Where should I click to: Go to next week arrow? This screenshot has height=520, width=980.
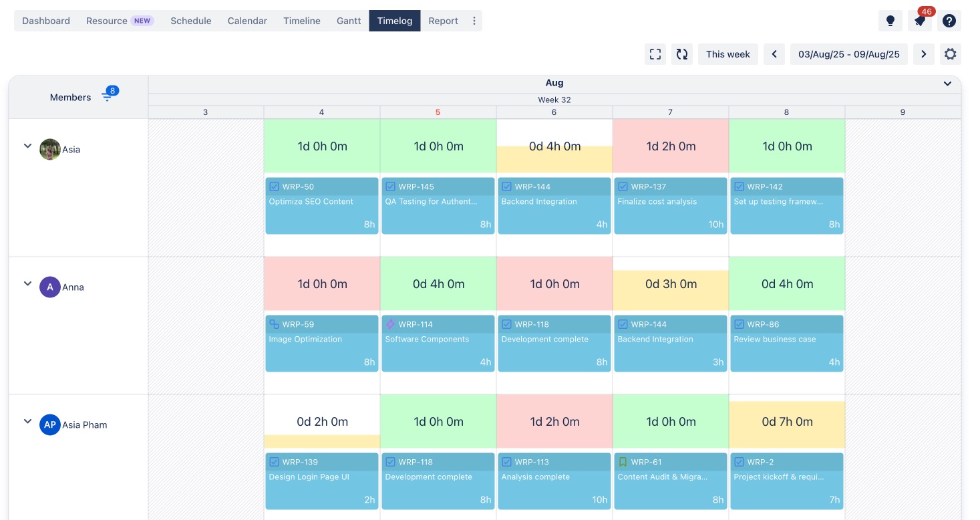point(923,54)
